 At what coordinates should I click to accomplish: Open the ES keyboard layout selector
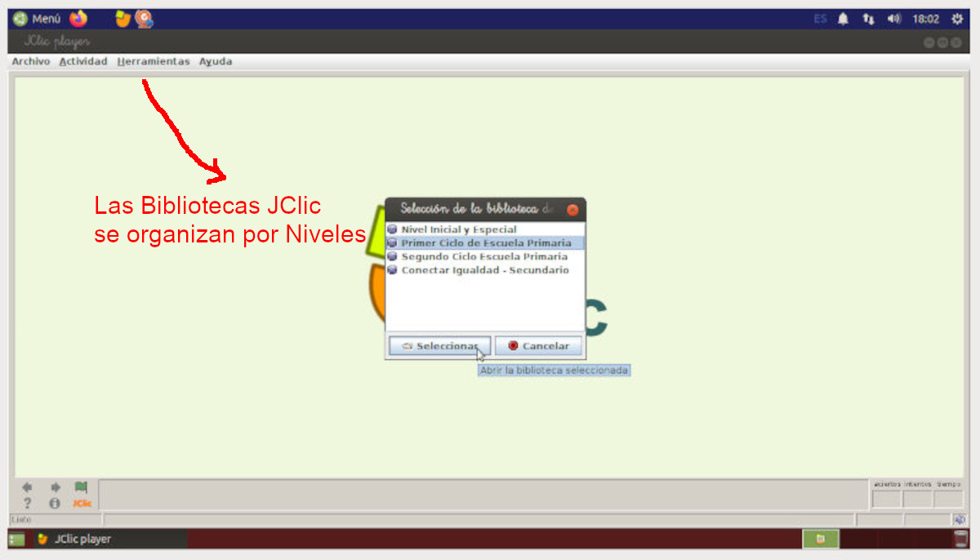(x=820, y=18)
